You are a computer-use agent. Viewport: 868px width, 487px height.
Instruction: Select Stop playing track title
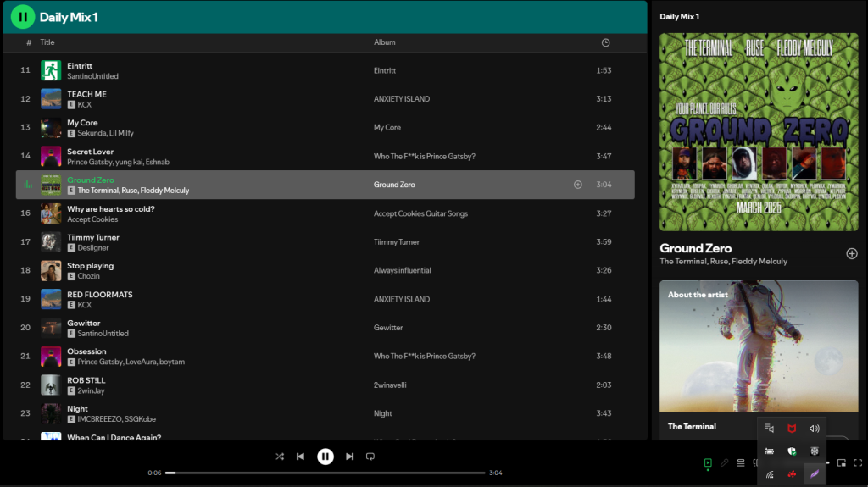tap(90, 266)
